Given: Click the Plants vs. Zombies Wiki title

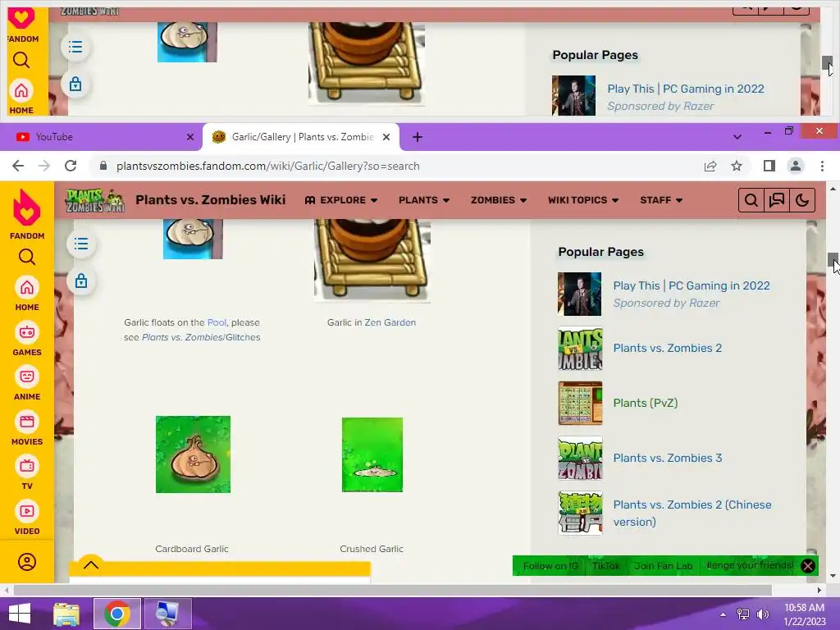Looking at the screenshot, I should coord(211,200).
